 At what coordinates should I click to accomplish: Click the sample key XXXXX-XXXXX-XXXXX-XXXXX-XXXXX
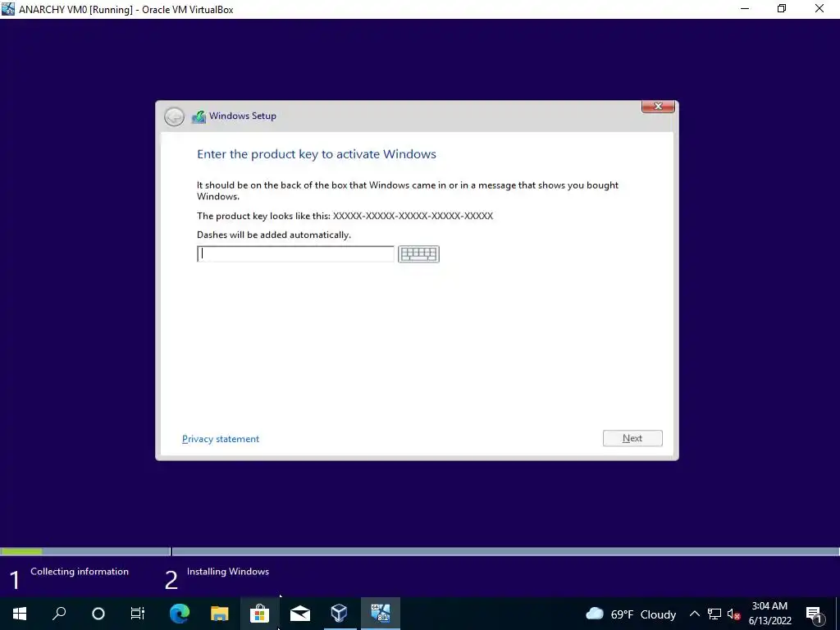click(413, 216)
